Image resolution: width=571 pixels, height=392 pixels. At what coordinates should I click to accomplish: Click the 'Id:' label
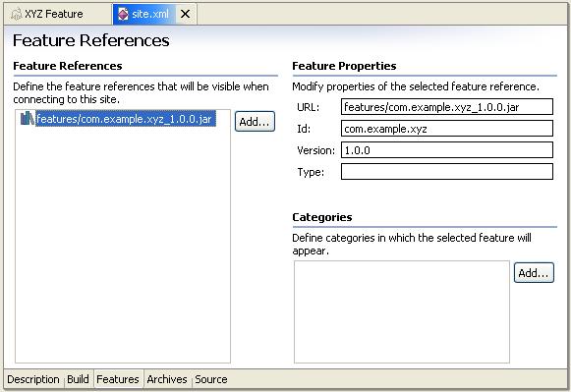304,129
